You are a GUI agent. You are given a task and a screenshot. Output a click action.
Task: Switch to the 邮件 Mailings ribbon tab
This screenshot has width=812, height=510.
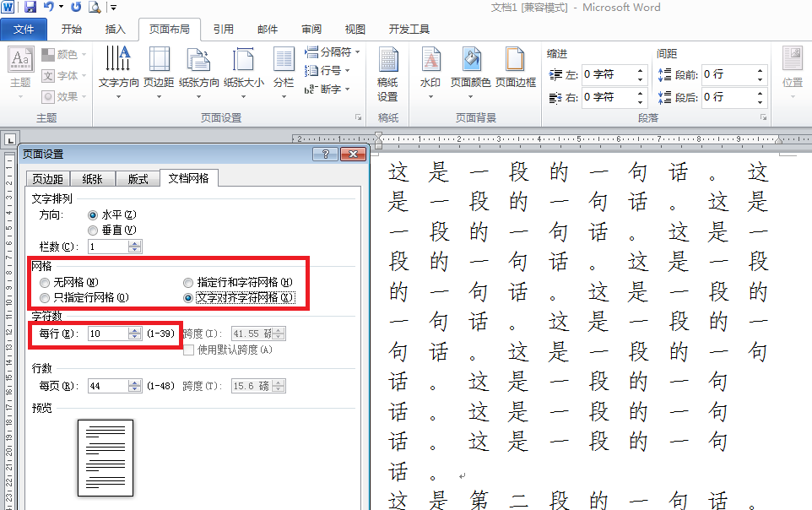(x=268, y=30)
